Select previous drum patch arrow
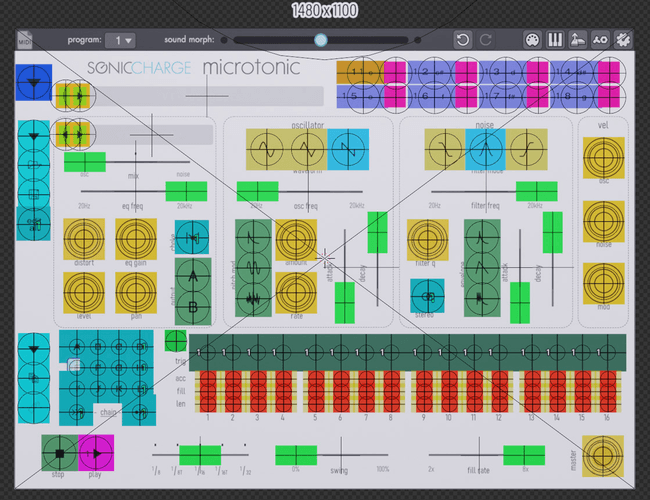This screenshot has height=500, width=650. (x=65, y=134)
